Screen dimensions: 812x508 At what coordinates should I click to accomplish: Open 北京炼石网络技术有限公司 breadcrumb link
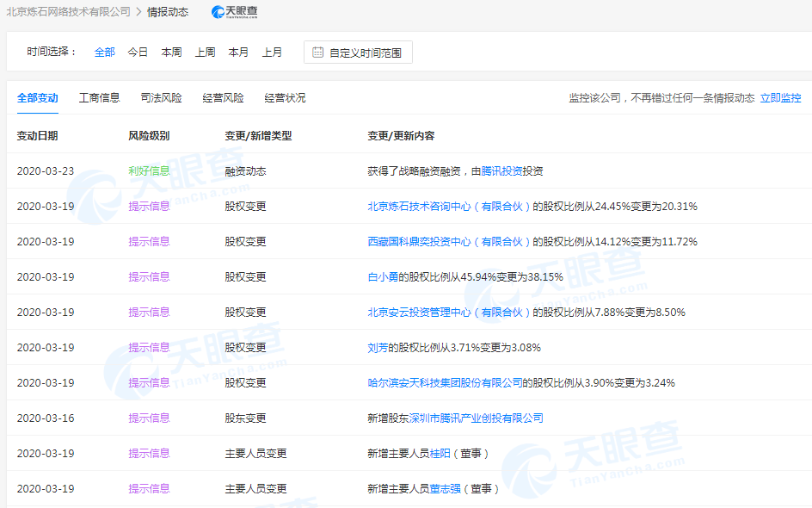(x=68, y=12)
